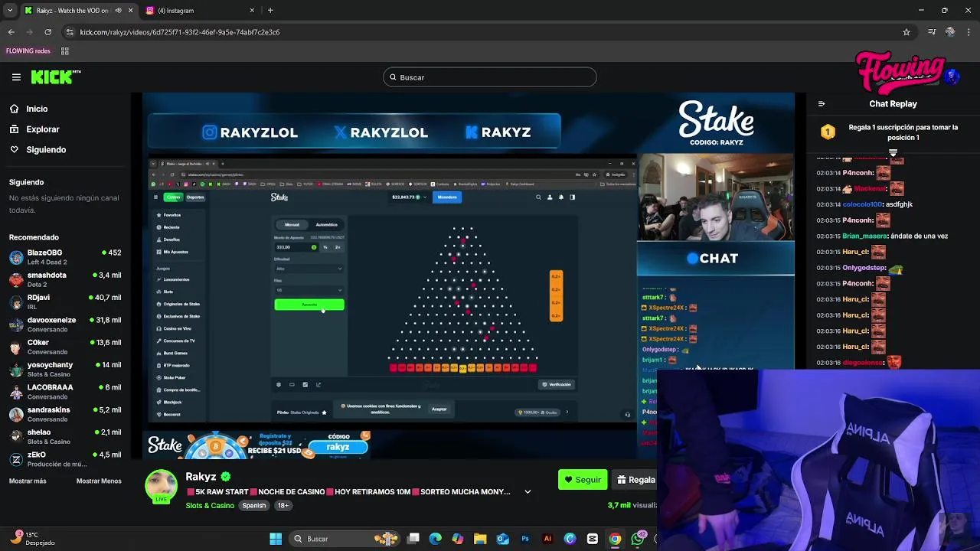This screenshot has width=980, height=551.
Task: Collapse the Chat Replay panel icon
Action: [x=822, y=104]
